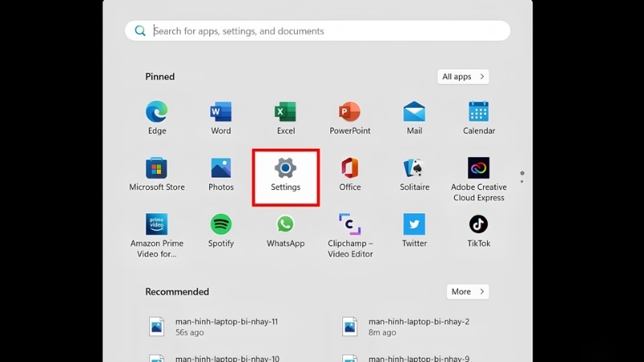Viewport: 644px width, 362px height.
Task: Open TikTok
Action: point(478,230)
